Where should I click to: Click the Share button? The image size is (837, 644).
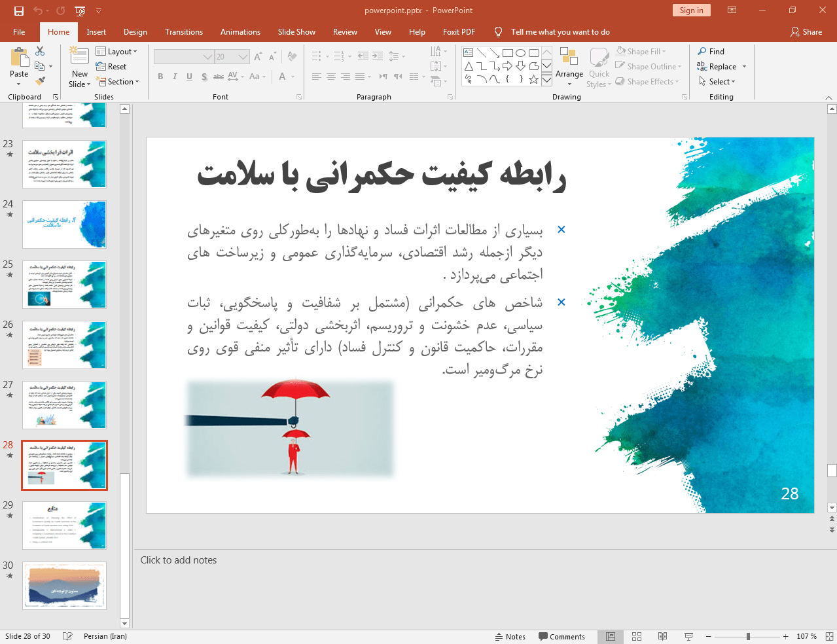coord(806,32)
